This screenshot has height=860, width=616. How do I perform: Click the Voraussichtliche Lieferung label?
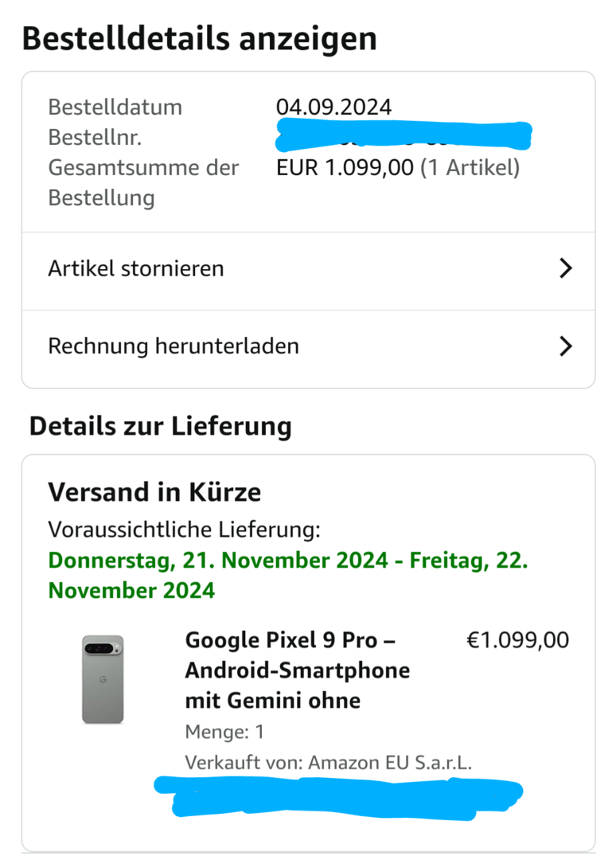pyautogui.click(x=184, y=530)
